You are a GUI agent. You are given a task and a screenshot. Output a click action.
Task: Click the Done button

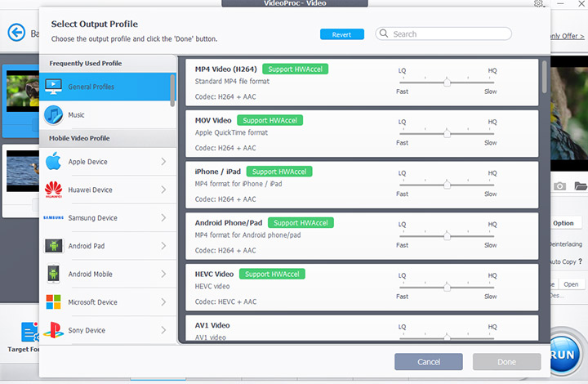(x=506, y=362)
